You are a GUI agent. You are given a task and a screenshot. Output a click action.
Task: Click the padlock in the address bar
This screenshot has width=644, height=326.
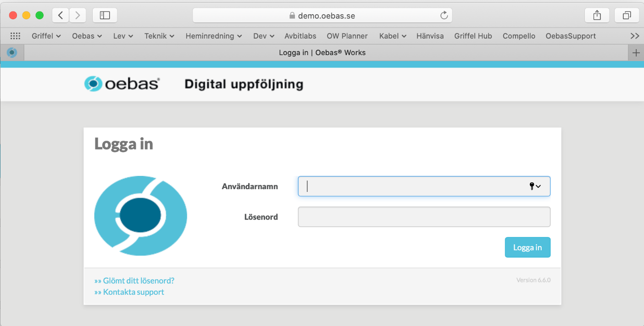coord(292,16)
